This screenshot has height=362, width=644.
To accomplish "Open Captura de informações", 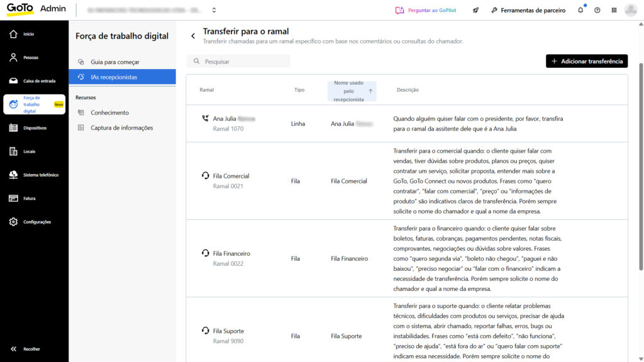I will click(121, 128).
